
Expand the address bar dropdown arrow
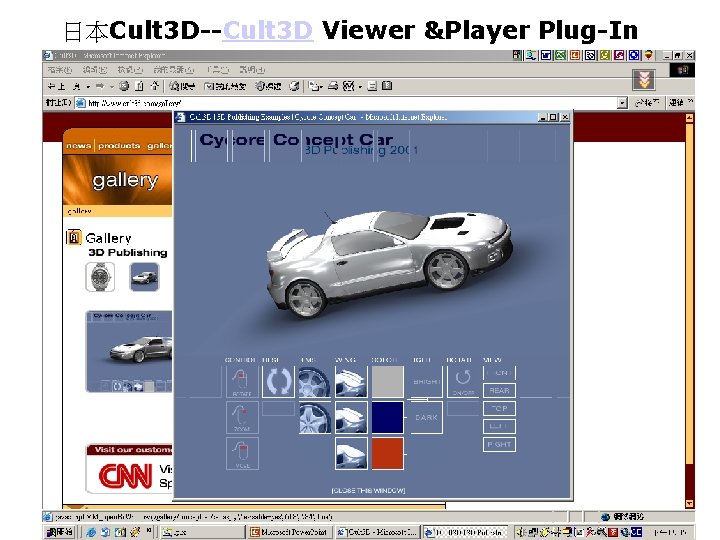click(622, 103)
